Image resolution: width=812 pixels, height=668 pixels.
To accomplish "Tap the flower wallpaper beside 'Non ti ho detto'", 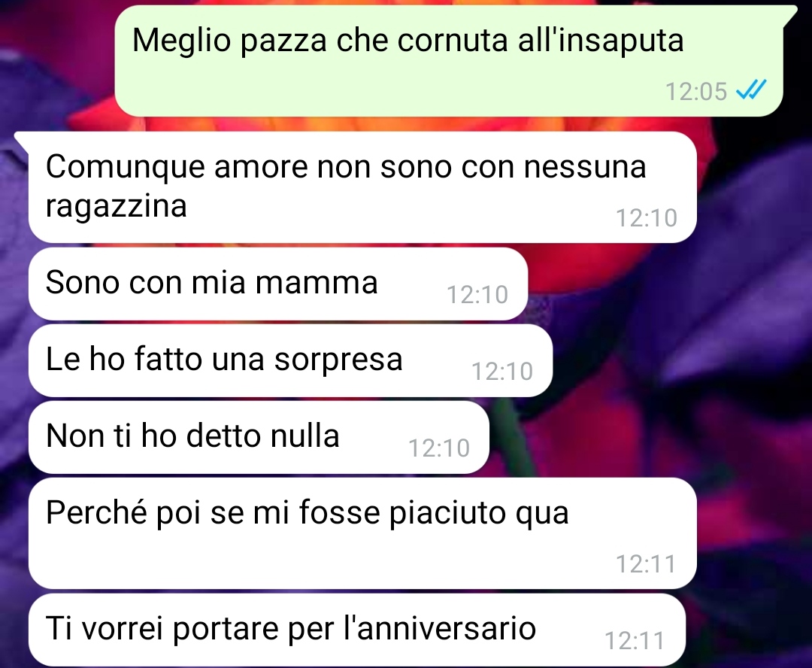I will pyautogui.click(x=647, y=437).
